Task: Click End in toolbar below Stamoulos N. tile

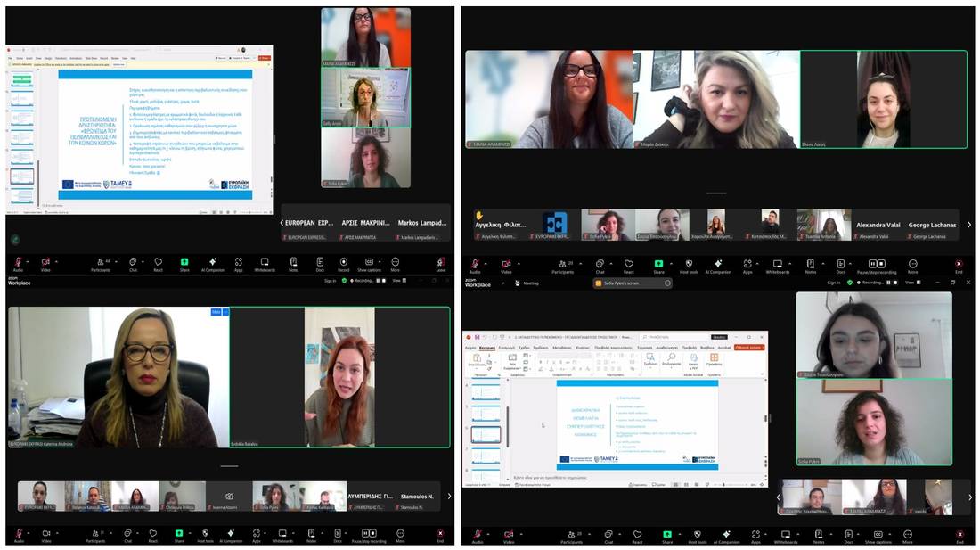Action: 440,535
